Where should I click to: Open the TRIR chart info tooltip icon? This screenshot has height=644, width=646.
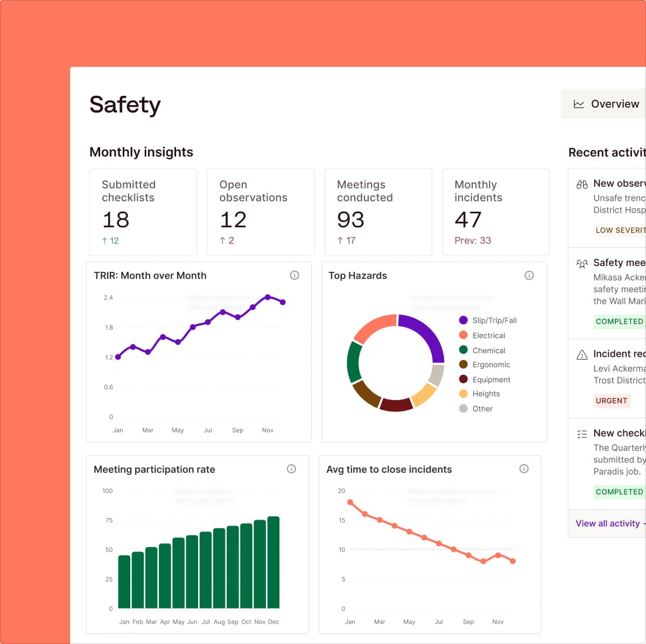pos(294,275)
